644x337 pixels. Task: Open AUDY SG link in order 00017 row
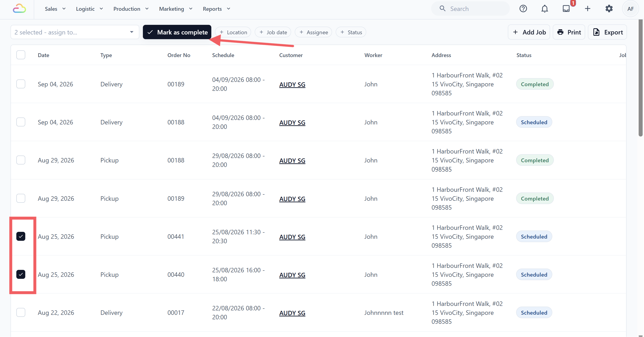[x=292, y=313]
